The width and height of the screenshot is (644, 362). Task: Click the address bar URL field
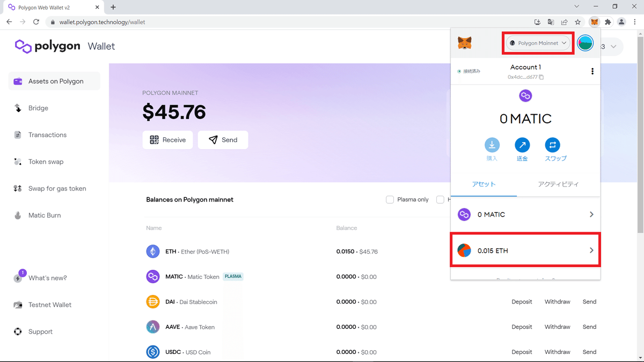pyautogui.click(x=290, y=22)
